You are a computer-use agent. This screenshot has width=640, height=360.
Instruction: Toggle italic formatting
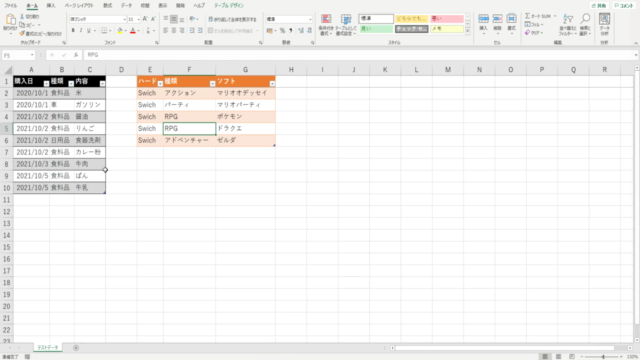81,31
